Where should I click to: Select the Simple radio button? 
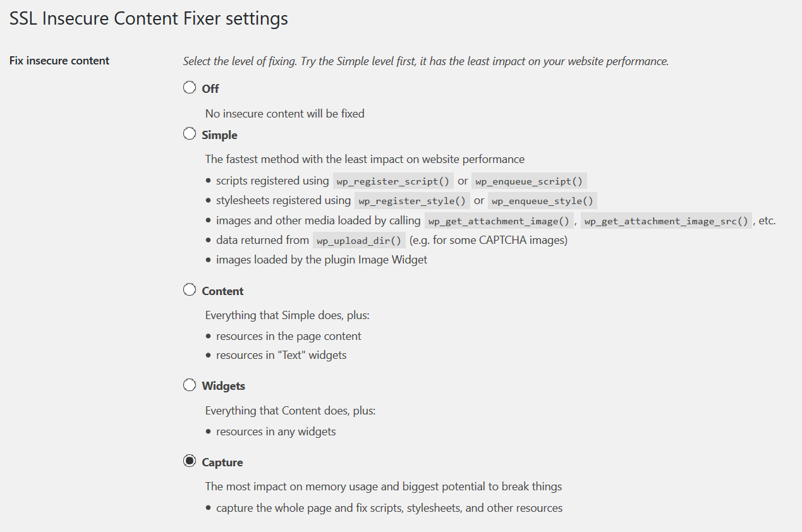(190, 134)
